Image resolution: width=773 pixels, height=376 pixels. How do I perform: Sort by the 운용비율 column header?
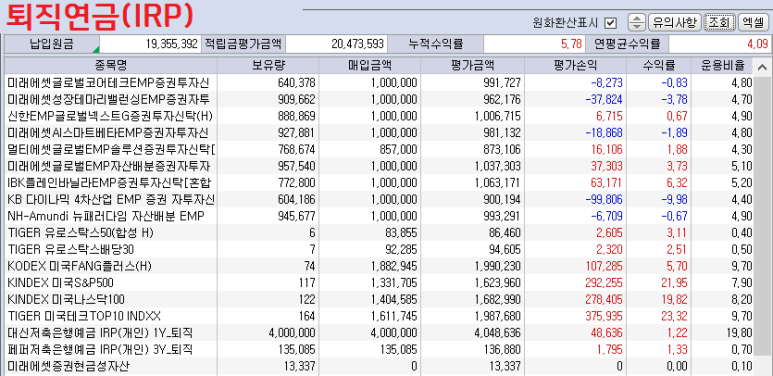pyautogui.click(x=722, y=66)
